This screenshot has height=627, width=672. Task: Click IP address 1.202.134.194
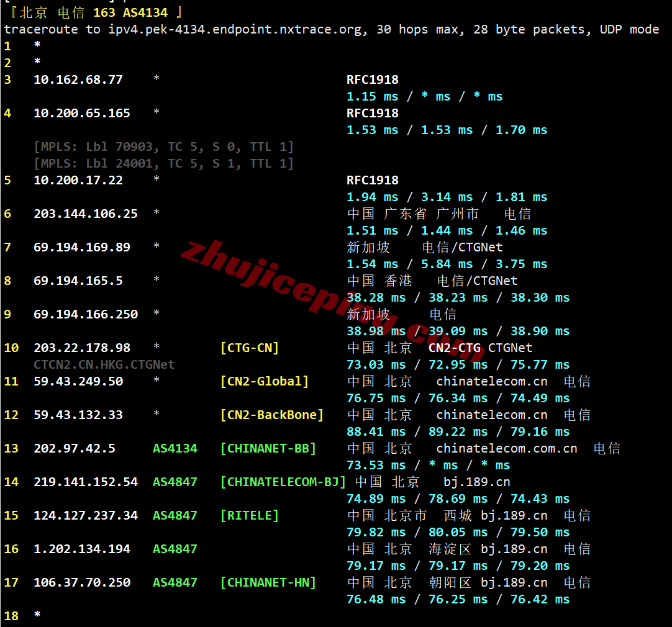tap(82, 549)
